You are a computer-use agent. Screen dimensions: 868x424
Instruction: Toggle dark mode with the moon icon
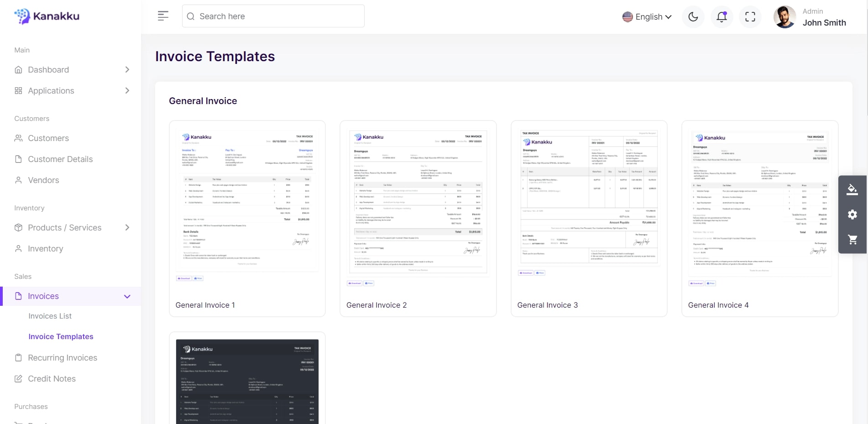click(692, 16)
